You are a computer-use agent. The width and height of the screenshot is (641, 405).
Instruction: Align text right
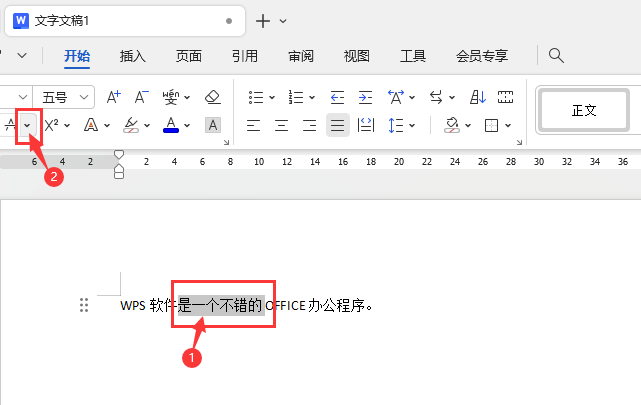pos(309,125)
